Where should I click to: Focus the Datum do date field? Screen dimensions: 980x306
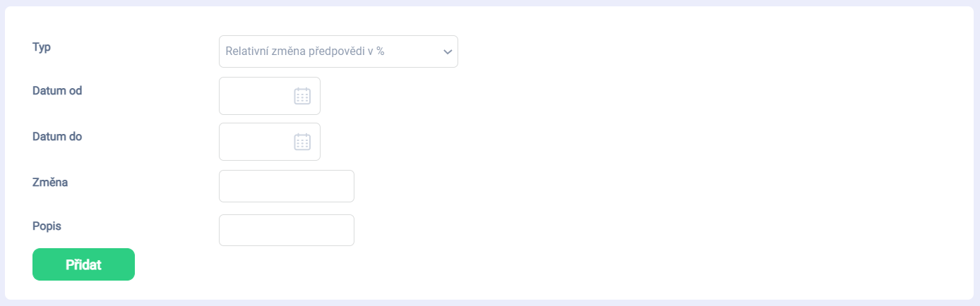(256, 142)
